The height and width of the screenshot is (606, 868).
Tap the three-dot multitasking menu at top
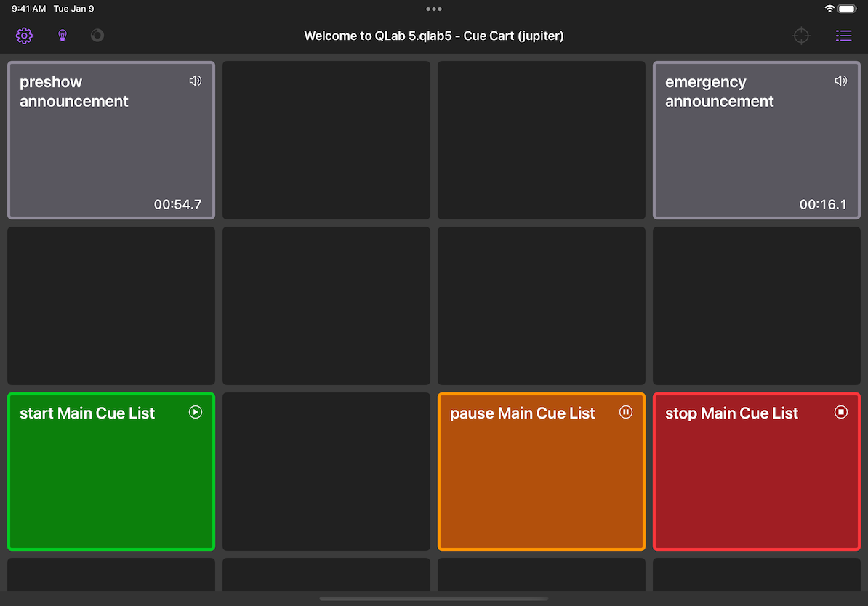point(434,9)
